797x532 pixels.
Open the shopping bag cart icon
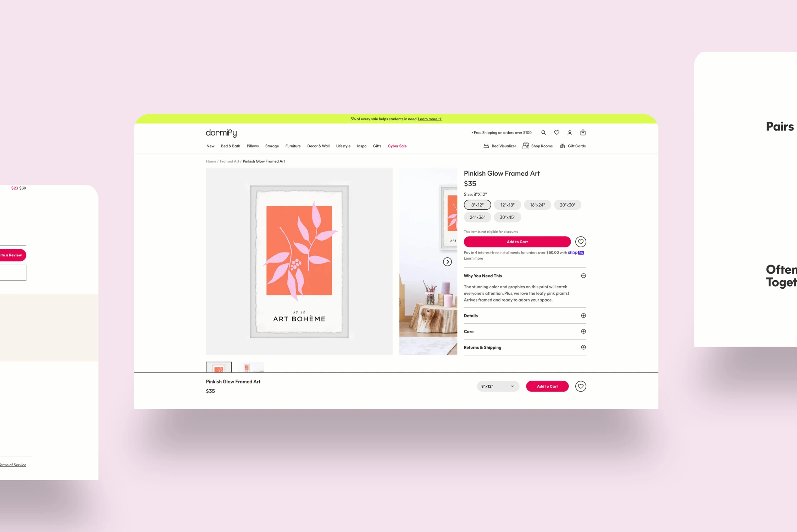[x=583, y=133]
